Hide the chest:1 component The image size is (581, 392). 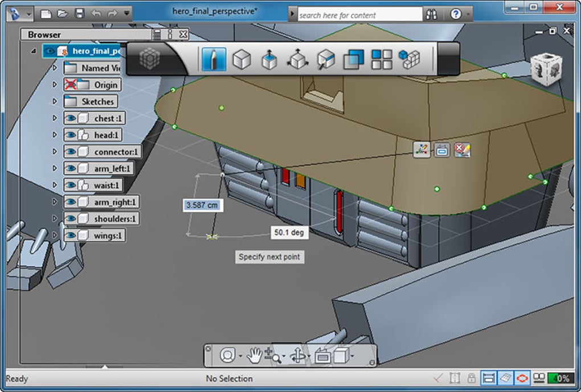[x=71, y=118]
